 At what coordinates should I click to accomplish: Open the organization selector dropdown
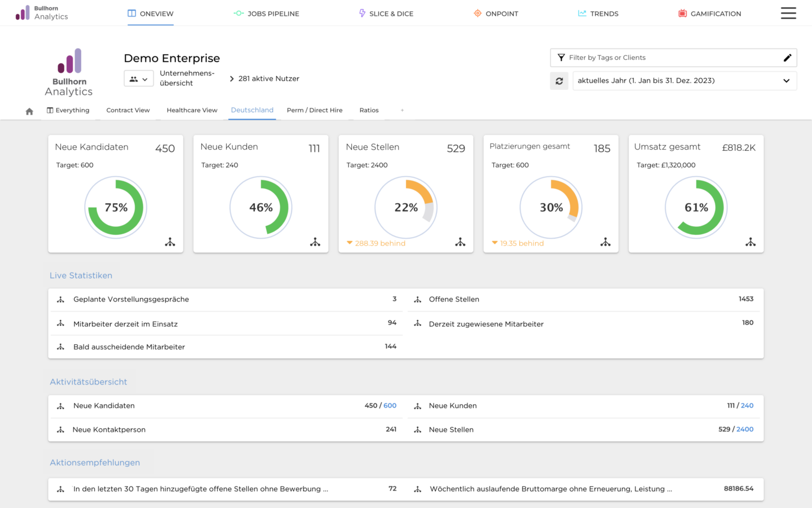139,78
